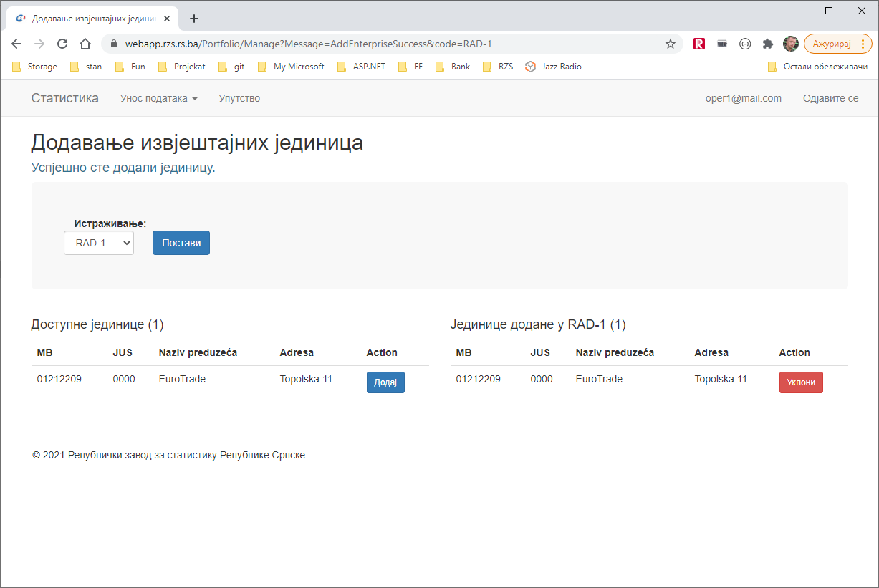Expand the Унос података menu
The width and height of the screenshot is (879, 588).
point(158,98)
